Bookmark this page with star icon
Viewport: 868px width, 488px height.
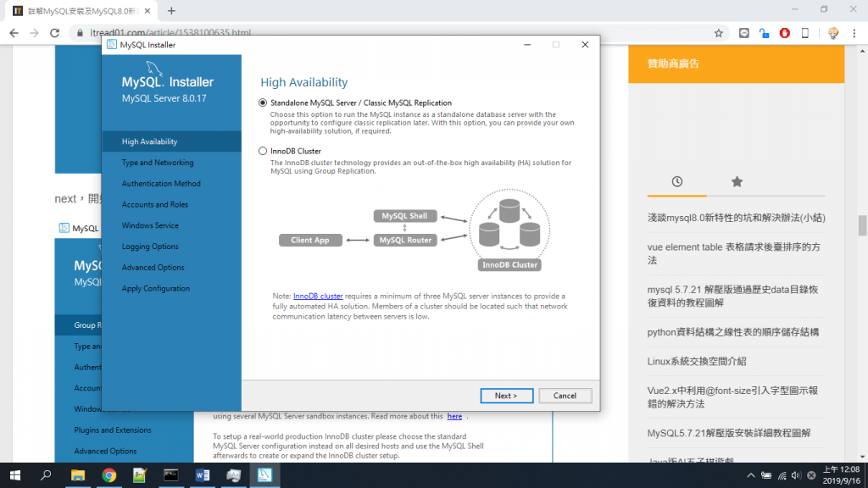(719, 33)
